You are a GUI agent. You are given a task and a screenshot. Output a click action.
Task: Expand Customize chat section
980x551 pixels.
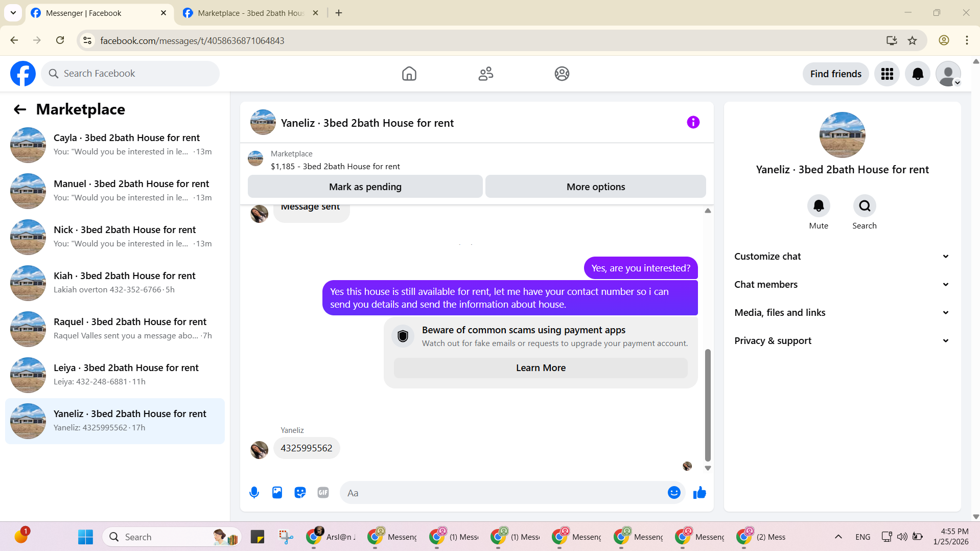coord(842,257)
